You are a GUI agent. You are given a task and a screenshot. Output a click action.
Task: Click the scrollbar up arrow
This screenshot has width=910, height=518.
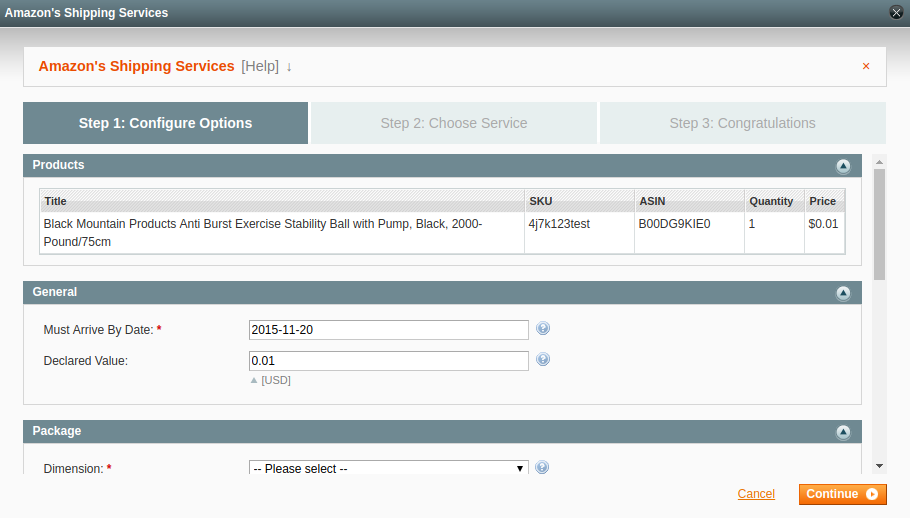click(x=880, y=162)
